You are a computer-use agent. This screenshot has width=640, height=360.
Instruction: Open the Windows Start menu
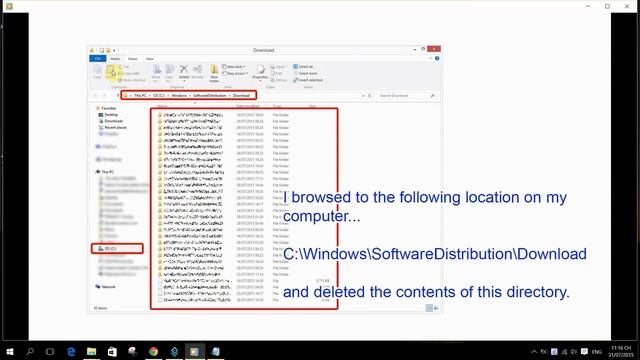click(10, 351)
